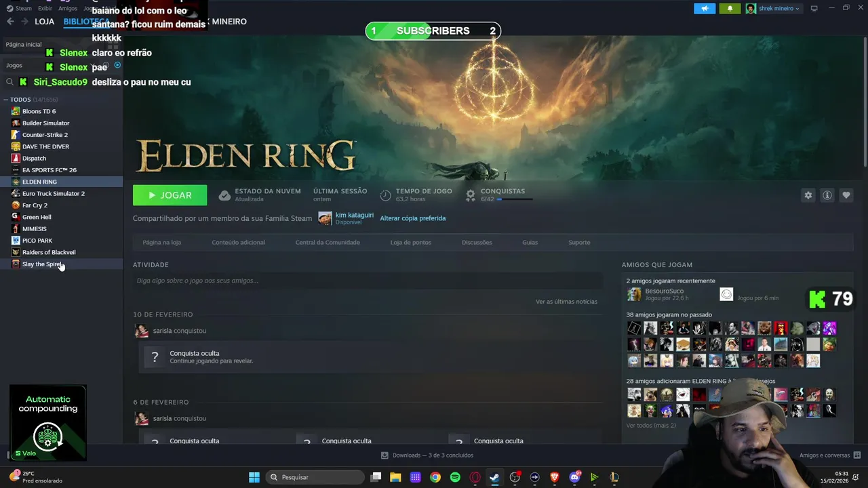Image resolution: width=868 pixels, height=488 pixels.
Task: Click the Raiders of Blackveil list icon
Action: [16, 252]
